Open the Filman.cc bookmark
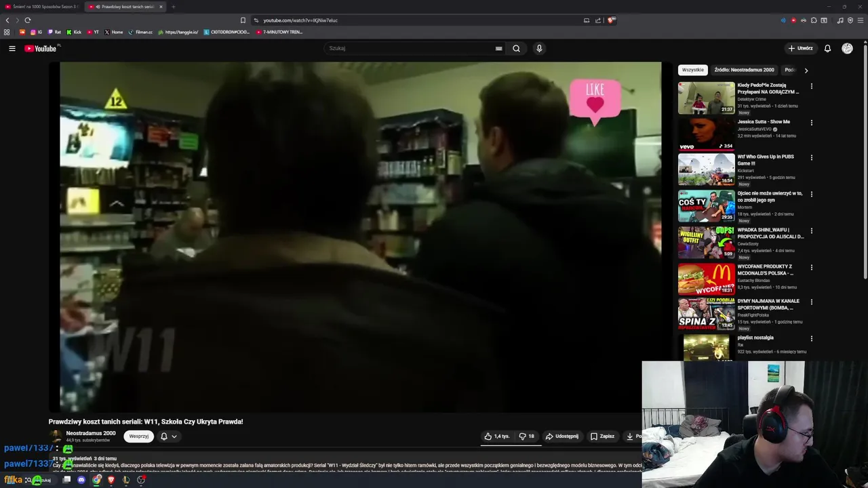 [140, 32]
